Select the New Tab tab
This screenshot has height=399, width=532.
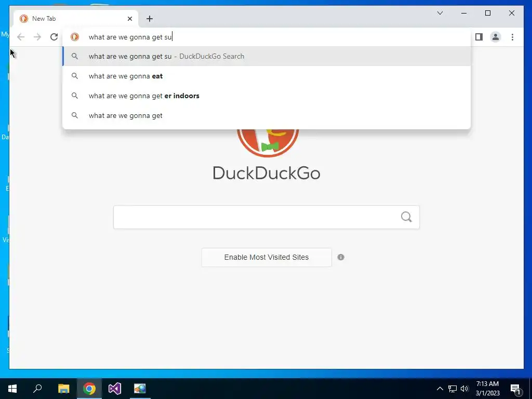pyautogui.click(x=76, y=19)
